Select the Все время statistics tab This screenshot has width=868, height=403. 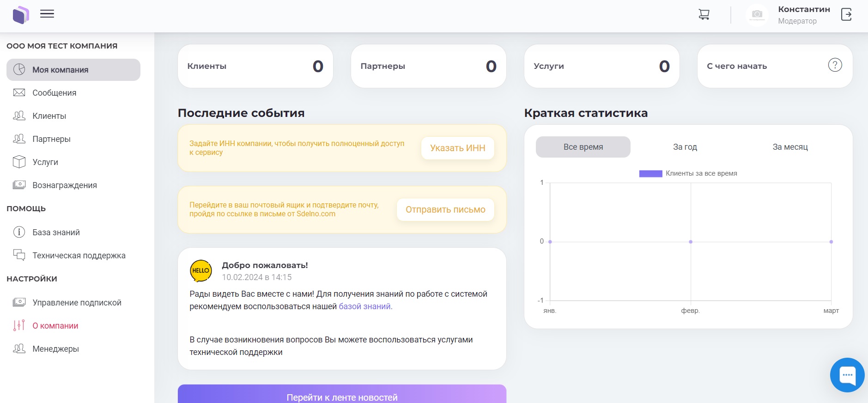583,147
